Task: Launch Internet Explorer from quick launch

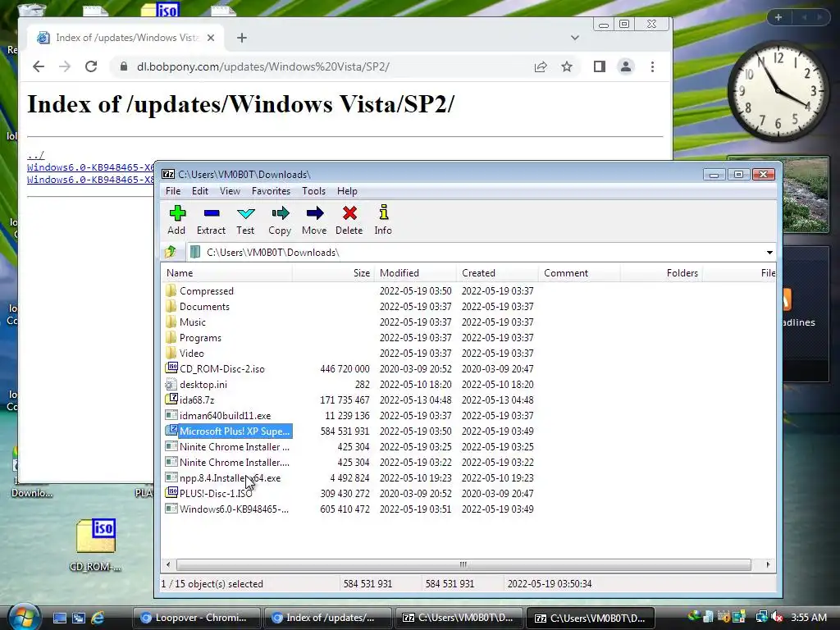Action: (x=98, y=618)
